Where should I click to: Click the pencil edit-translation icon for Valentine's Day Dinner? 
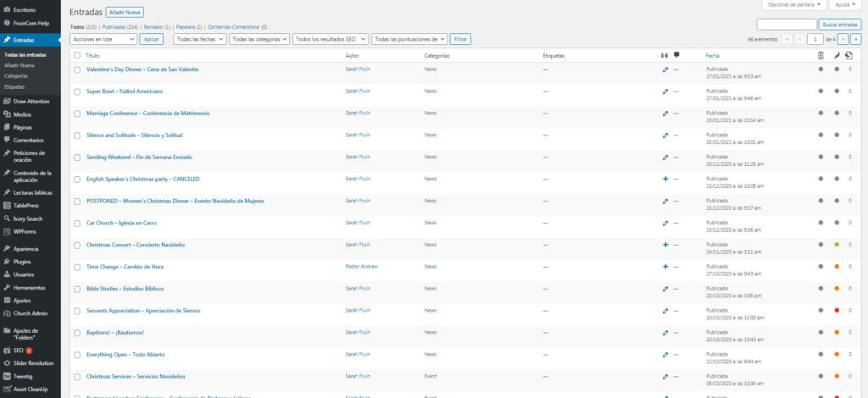(665, 69)
